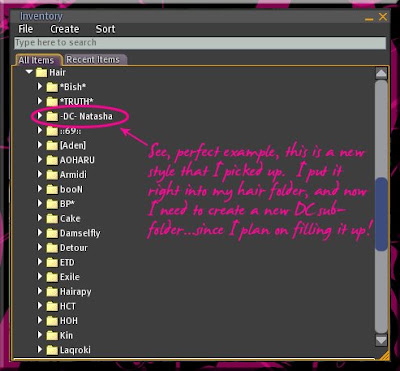Click the AOHARU folder icon

pyautogui.click(x=52, y=160)
